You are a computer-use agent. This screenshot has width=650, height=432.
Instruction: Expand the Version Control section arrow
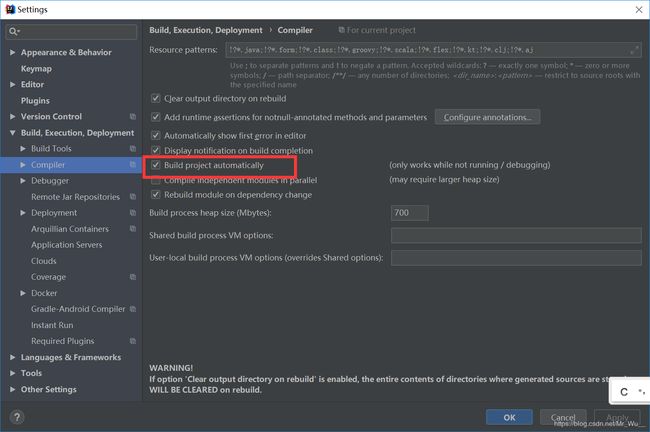point(12,116)
